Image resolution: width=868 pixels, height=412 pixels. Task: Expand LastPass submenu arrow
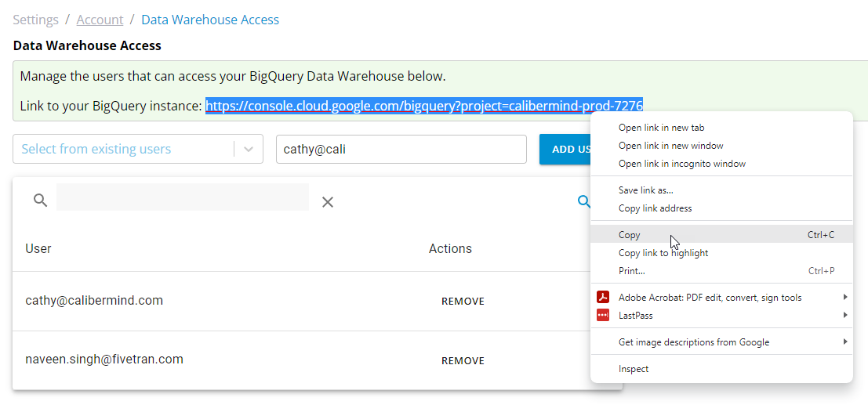point(845,315)
